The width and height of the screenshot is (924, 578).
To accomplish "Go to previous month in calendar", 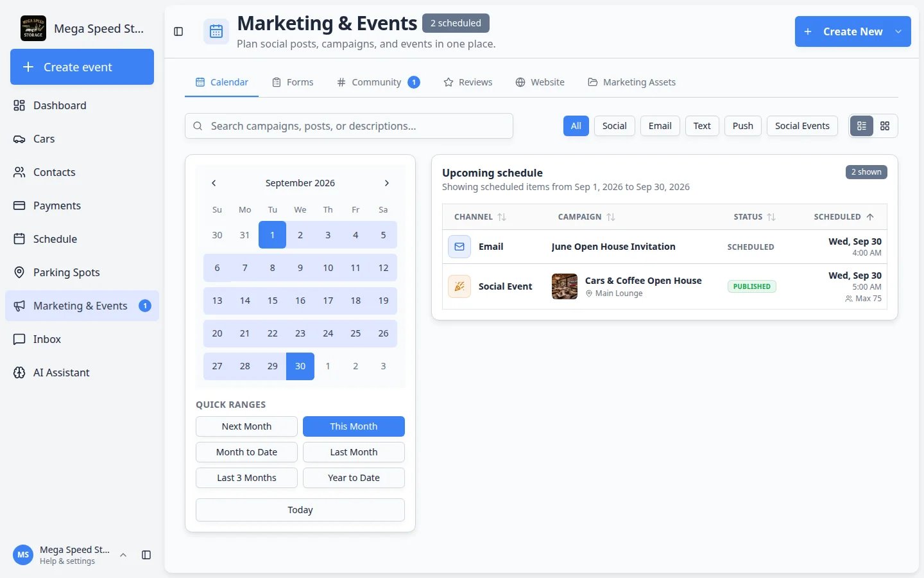I will coord(214,183).
